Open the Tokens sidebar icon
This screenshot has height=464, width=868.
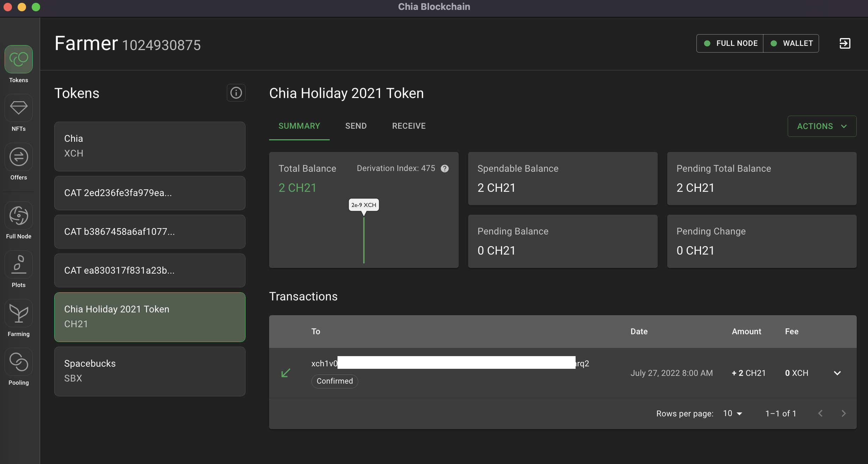[19, 59]
